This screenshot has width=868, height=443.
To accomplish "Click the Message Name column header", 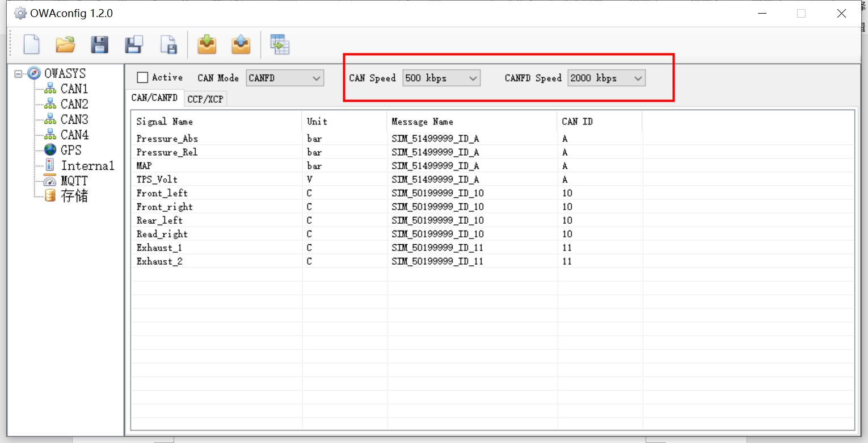I will point(472,122).
